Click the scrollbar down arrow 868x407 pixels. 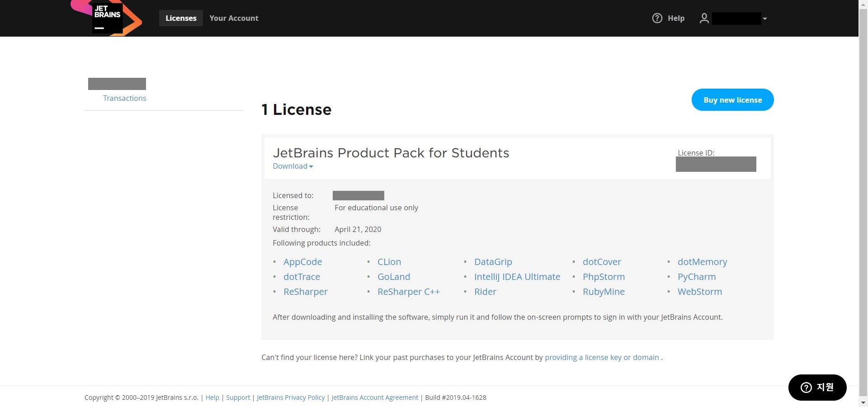point(863,402)
